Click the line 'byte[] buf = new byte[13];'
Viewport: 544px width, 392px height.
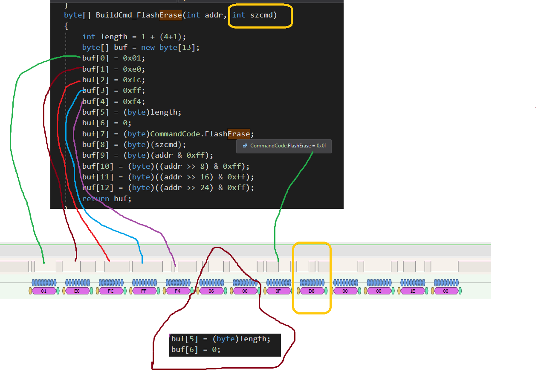(141, 47)
